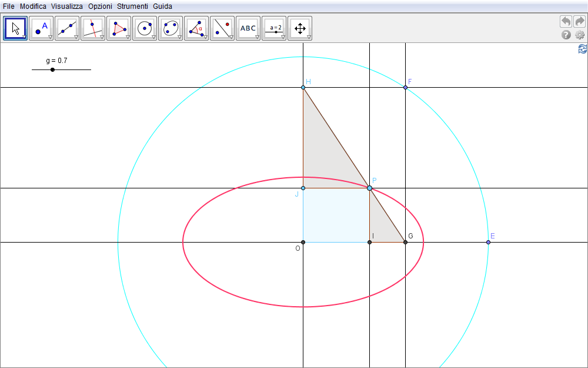Select the Move arrow tool

coord(15,28)
